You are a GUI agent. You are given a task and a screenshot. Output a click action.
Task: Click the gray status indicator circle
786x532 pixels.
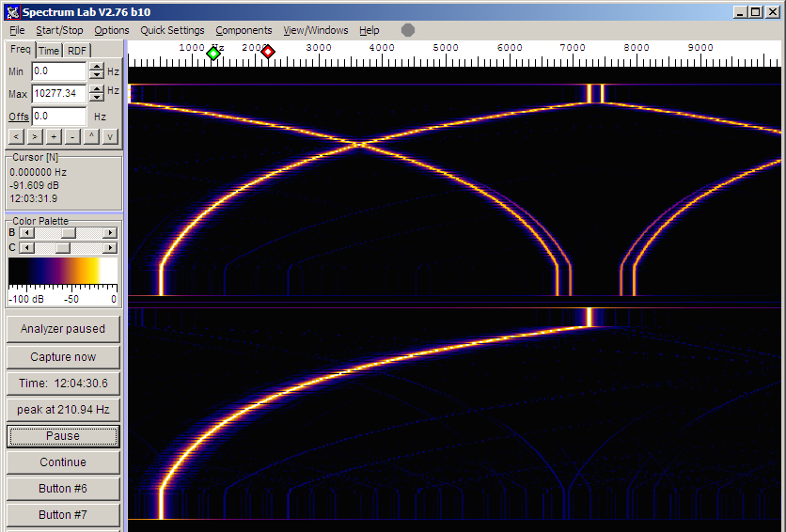(x=408, y=30)
